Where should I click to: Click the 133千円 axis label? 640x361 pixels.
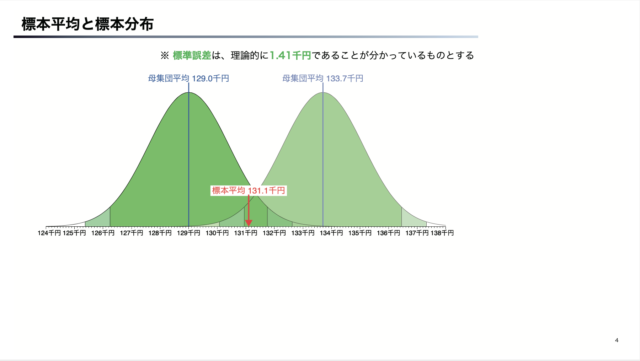(303, 233)
